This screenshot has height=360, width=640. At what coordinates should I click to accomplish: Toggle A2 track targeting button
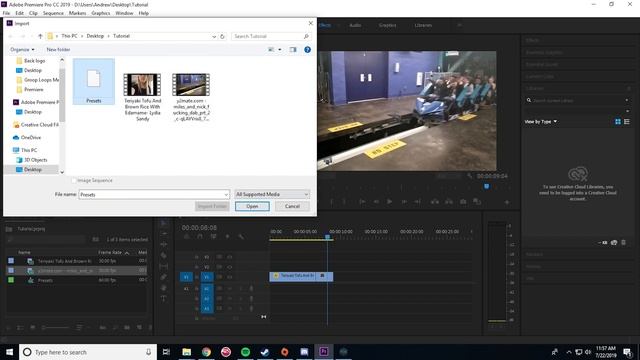click(207, 298)
